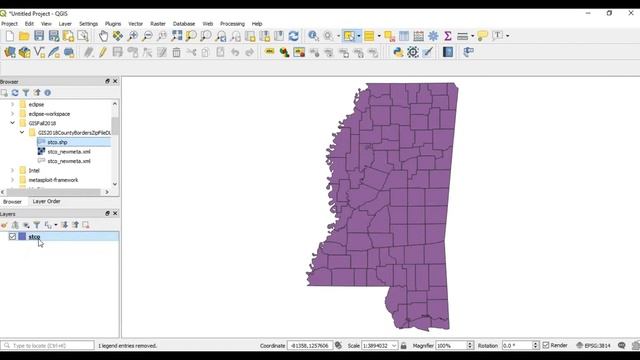640x360 pixels.
Task: Open the Data Source Manager icon
Action: coord(9,52)
